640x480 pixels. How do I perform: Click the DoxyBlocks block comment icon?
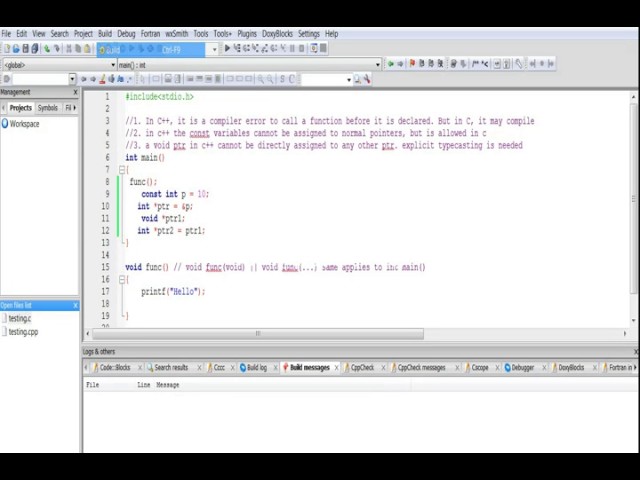click(x=475, y=64)
